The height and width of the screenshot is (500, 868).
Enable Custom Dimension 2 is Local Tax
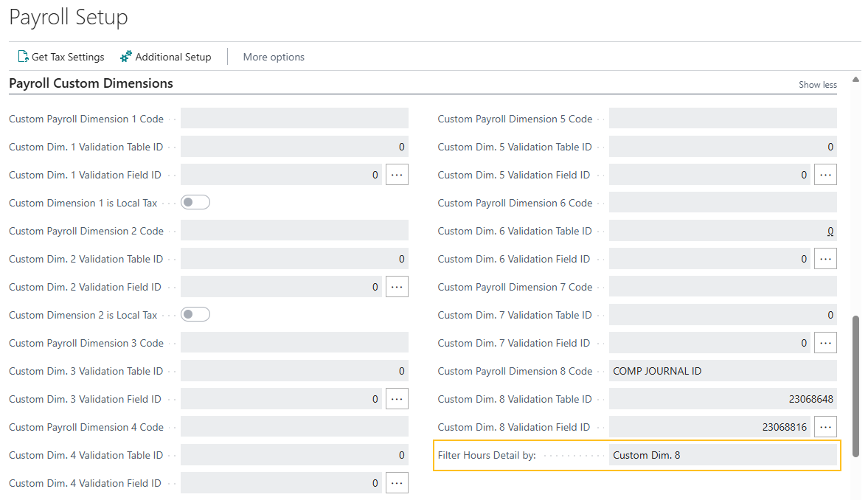(x=195, y=314)
